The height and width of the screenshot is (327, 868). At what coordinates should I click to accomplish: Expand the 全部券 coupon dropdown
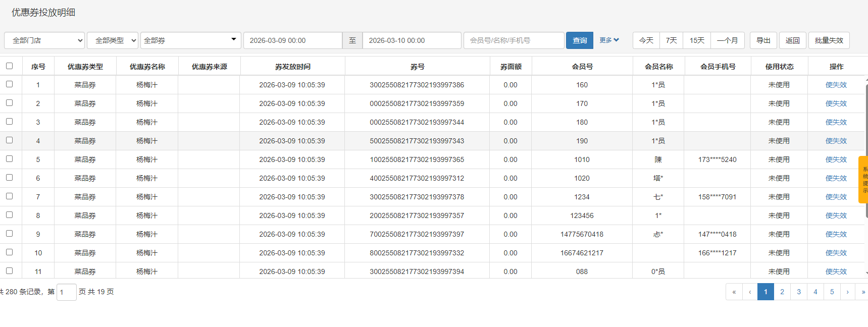pos(190,40)
